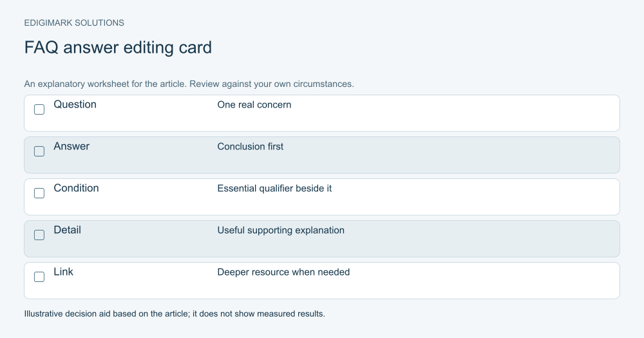Screen dimensions: 644x338
Task: Tick the Answer checkbox
Action: [39, 151]
